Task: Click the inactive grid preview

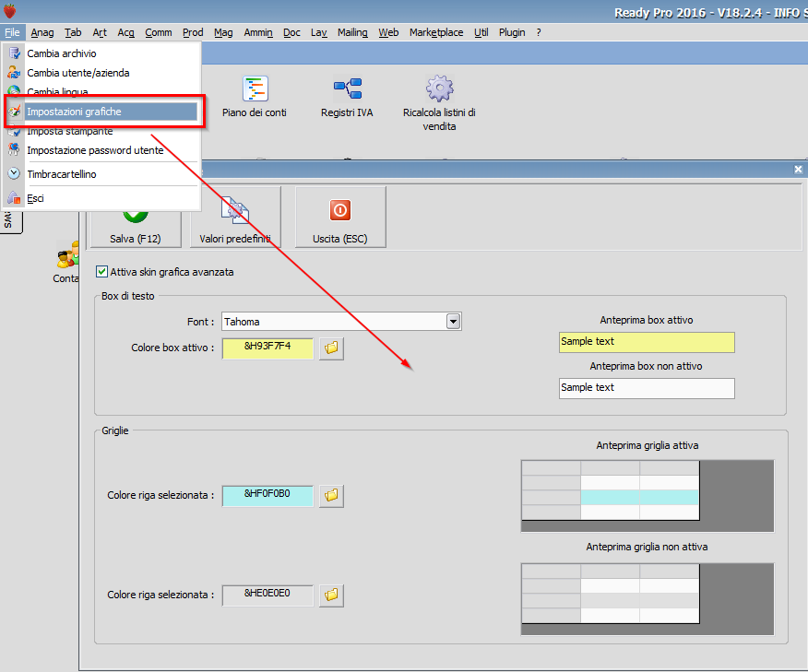Action: (648, 599)
